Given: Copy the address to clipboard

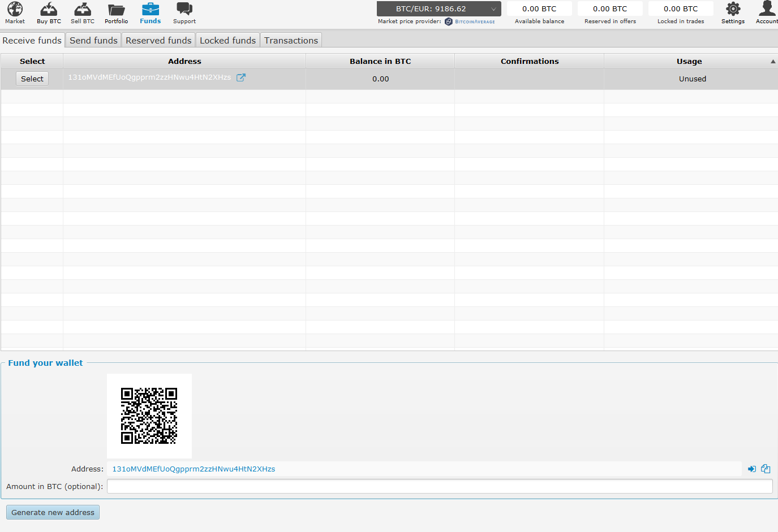Looking at the screenshot, I should click(x=766, y=469).
